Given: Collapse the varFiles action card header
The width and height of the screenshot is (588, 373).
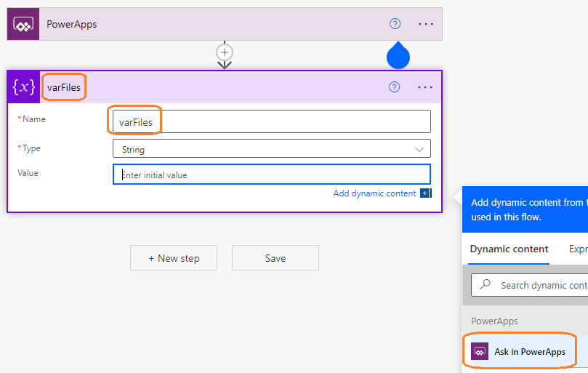Looking at the screenshot, I should point(233,87).
